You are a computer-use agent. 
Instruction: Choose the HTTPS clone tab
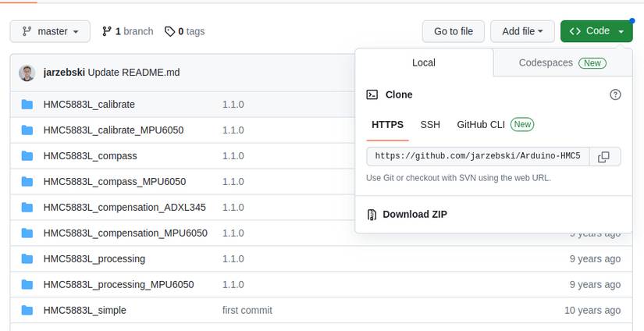pyautogui.click(x=387, y=124)
